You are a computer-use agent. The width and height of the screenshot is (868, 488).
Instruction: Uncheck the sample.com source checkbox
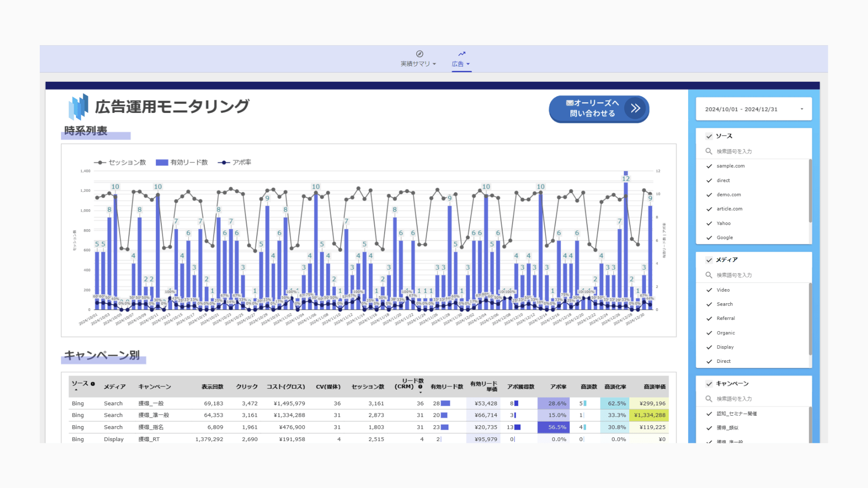click(x=709, y=166)
